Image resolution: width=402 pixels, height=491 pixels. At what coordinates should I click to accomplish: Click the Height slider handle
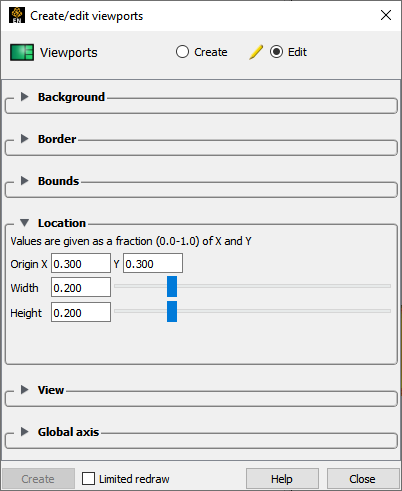172,311
